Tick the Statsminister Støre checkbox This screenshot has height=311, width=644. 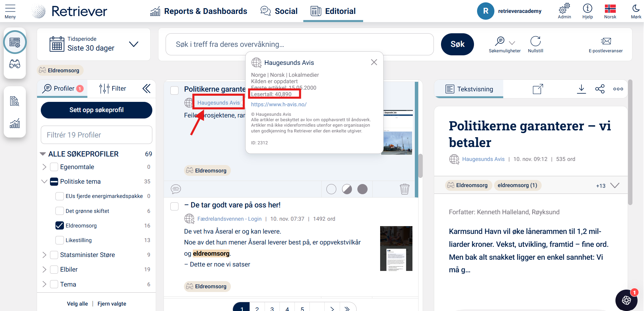[x=54, y=255]
